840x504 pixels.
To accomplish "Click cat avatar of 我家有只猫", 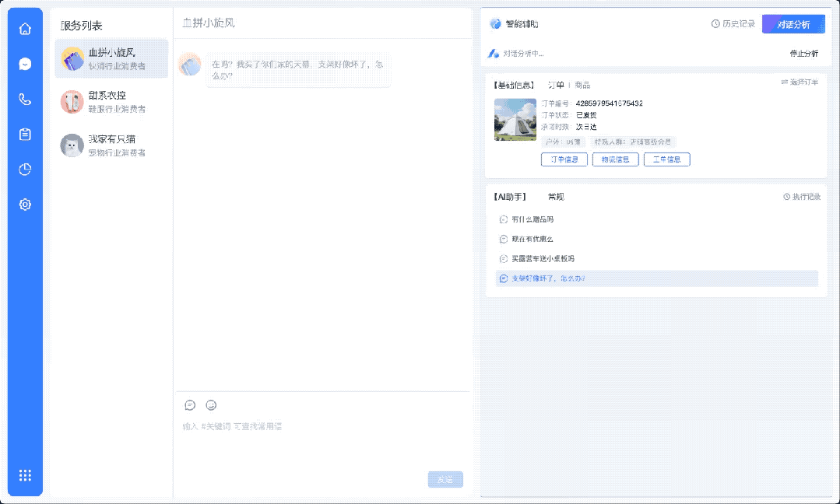I will coord(72,145).
